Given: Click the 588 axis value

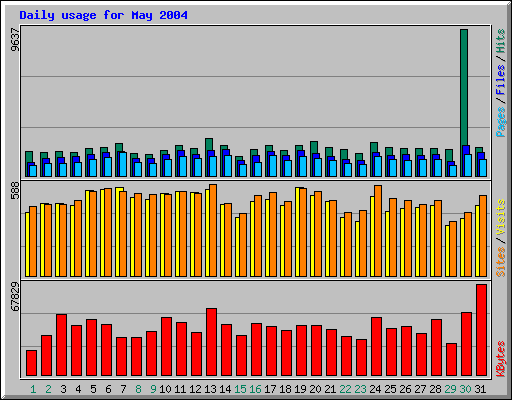Looking at the screenshot, I should tap(15, 190).
